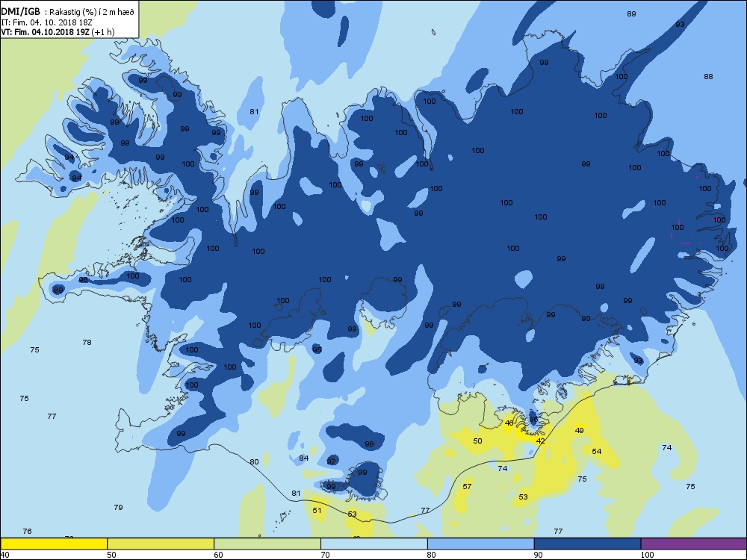Click the pale yellow 50–60 legend swatch
747x560 pixels.
161,544
